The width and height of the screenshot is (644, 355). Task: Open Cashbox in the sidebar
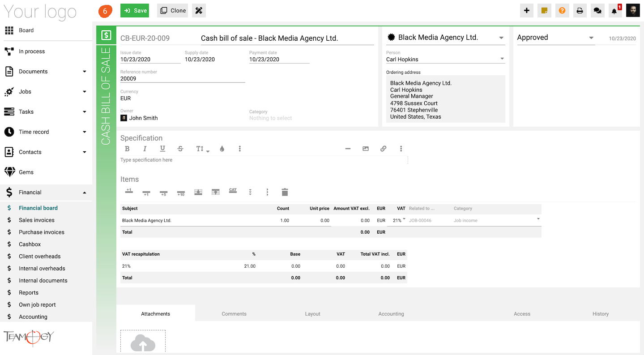coord(30,244)
